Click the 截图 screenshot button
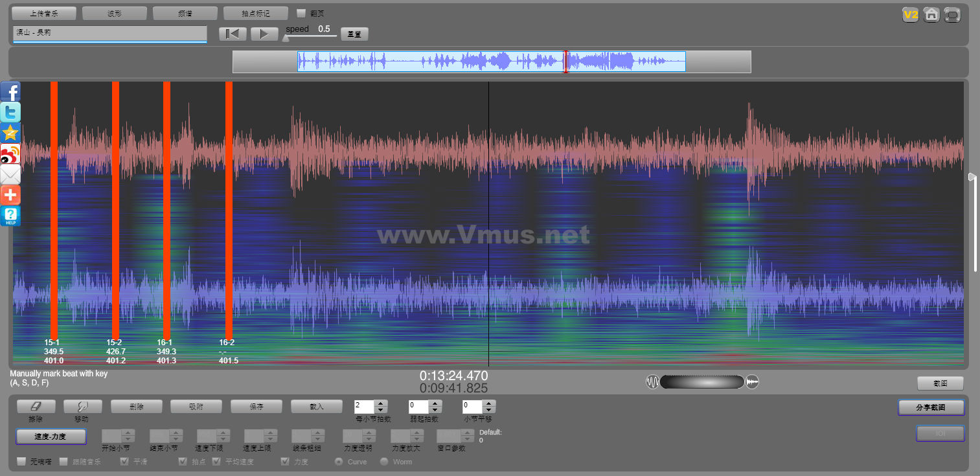 [x=940, y=383]
